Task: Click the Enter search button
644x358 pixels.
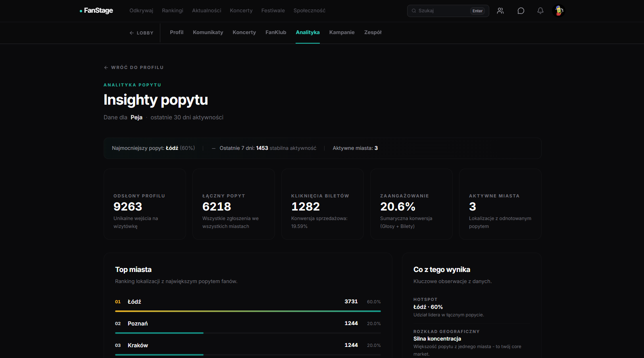Action: (477, 11)
